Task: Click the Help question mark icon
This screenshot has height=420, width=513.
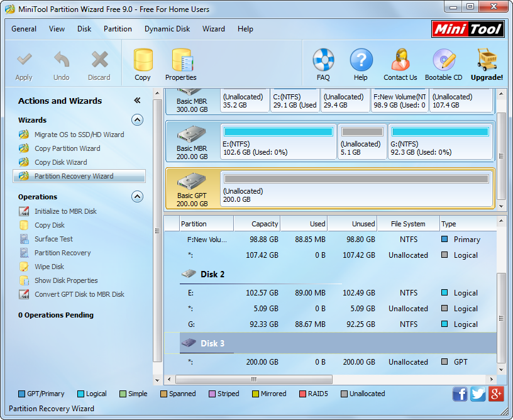Action: click(x=361, y=64)
